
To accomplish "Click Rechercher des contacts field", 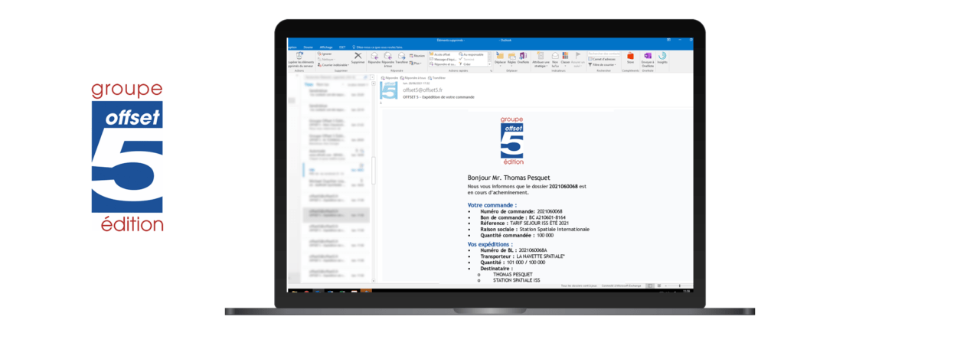I will [603, 54].
